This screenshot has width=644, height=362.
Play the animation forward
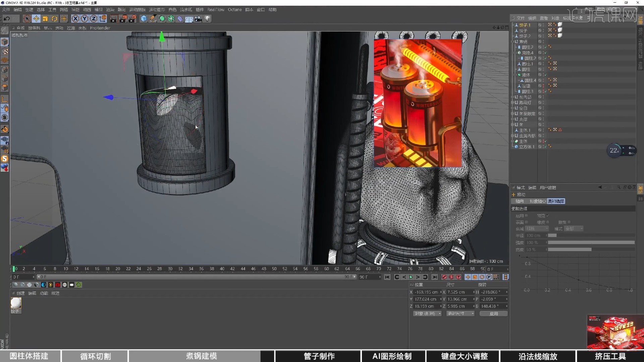coord(411,277)
